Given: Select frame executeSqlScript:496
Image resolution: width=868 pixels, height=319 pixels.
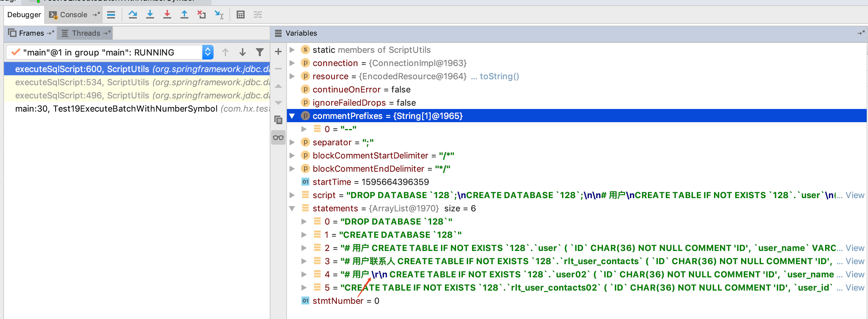Looking at the screenshot, I should coord(137,95).
